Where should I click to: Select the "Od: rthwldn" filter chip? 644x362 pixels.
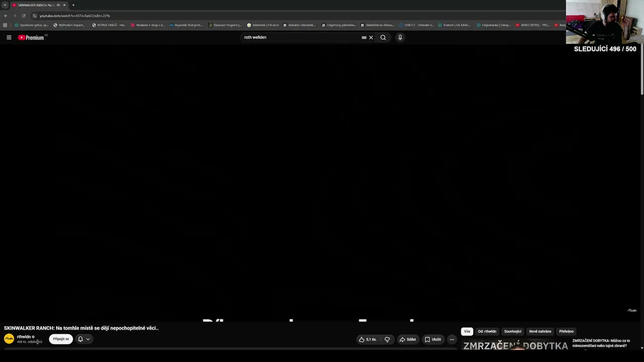pyautogui.click(x=487, y=331)
